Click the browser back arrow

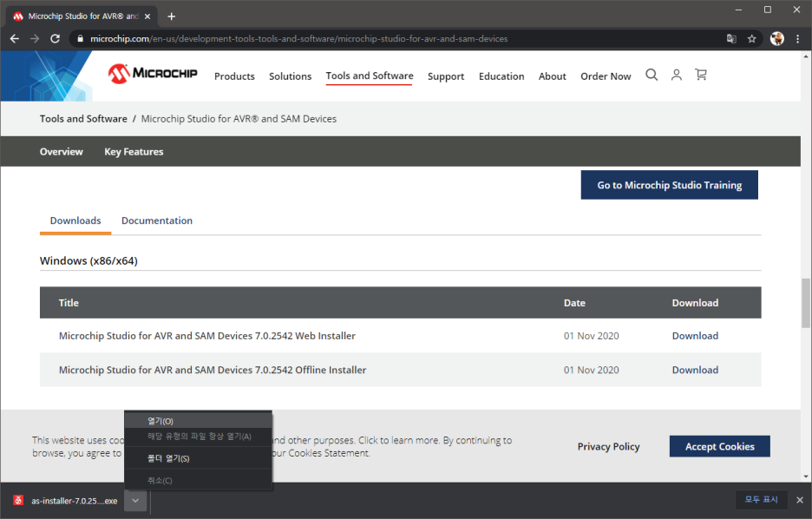[15, 39]
